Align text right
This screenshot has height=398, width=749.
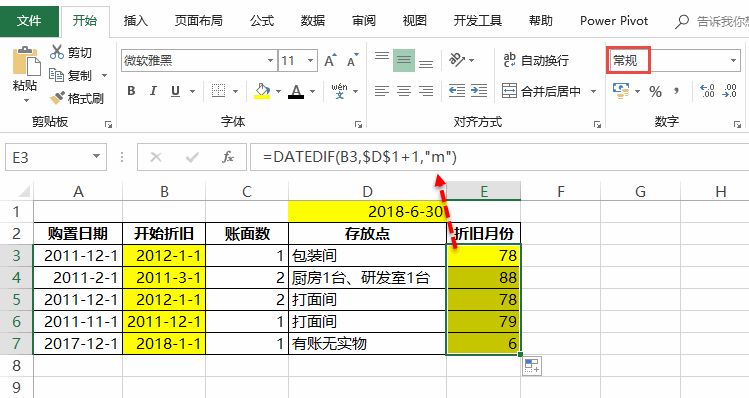click(x=426, y=90)
